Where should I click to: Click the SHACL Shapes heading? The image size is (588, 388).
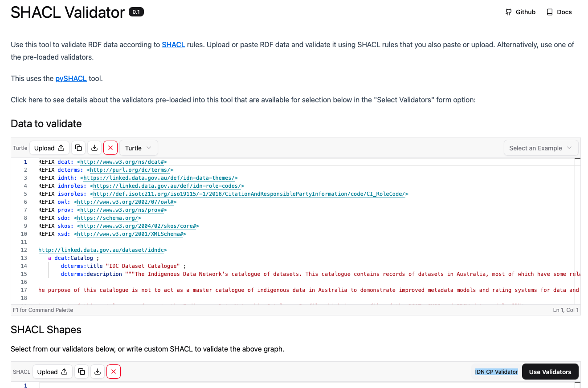46,330
